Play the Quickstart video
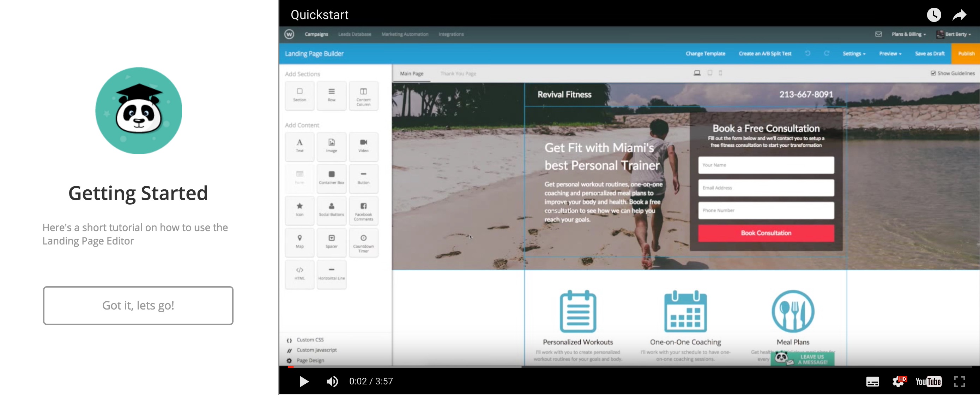The width and height of the screenshot is (980, 395). 304,381
